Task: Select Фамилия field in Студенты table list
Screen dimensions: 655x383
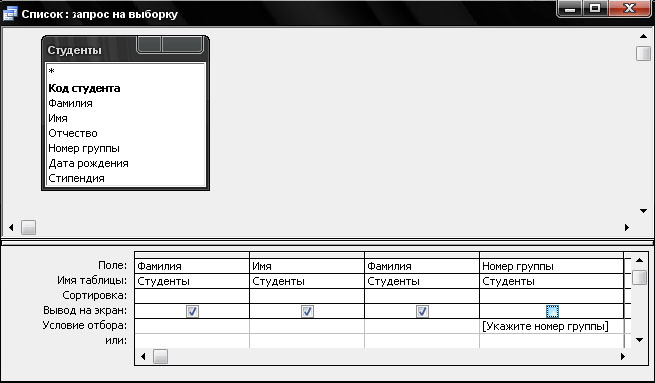Action: (x=125, y=103)
